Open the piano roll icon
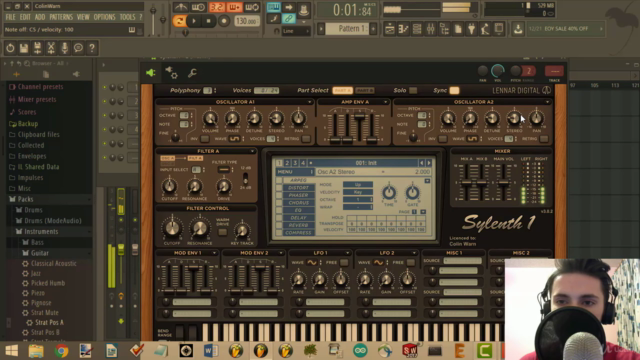 coord(403,29)
